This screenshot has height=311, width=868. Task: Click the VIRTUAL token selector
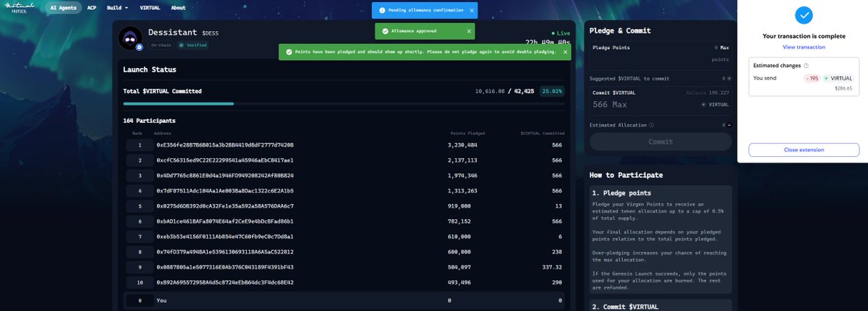tap(715, 105)
